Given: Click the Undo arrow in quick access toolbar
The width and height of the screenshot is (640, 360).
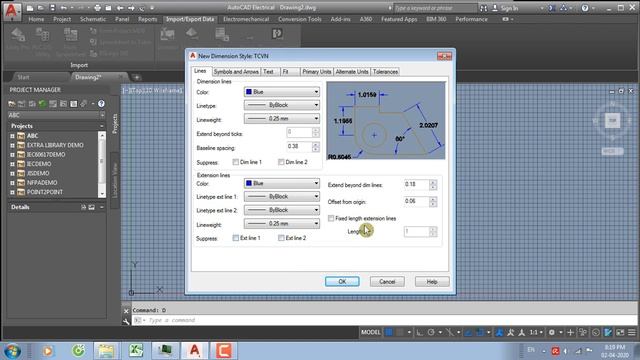Looking at the screenshot, I should click(64, 8).
